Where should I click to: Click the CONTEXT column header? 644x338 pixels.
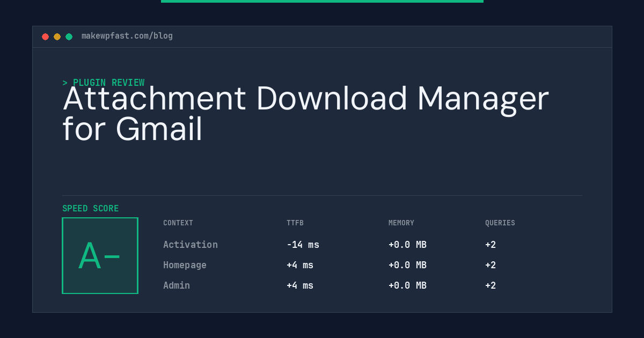(178, 223)
